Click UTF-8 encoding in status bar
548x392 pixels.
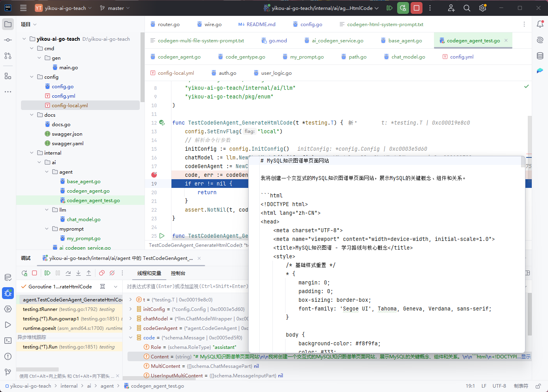pyautogui.click(x=499, y=386)
